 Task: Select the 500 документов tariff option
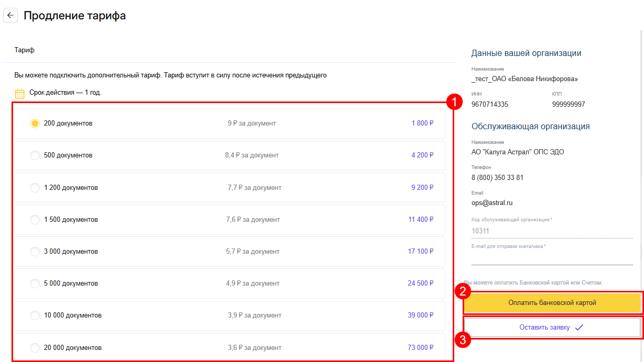click(x=35, y=155)
